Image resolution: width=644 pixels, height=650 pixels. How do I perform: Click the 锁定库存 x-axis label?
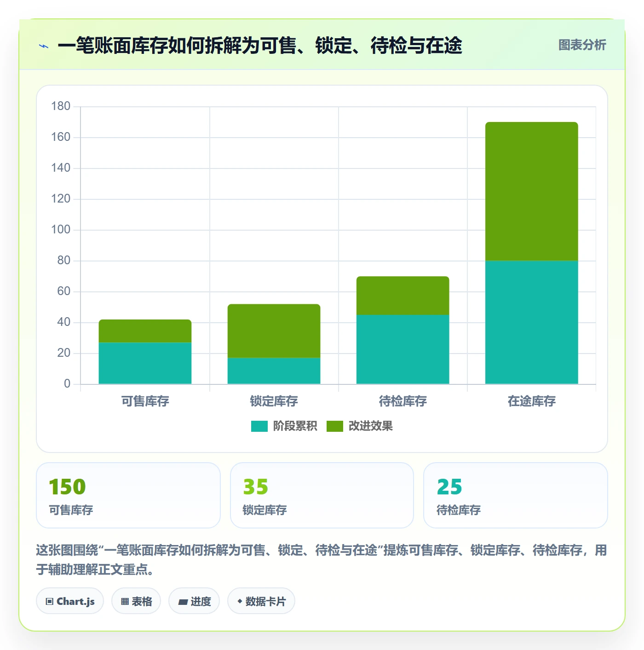click(x=274, y=401)
